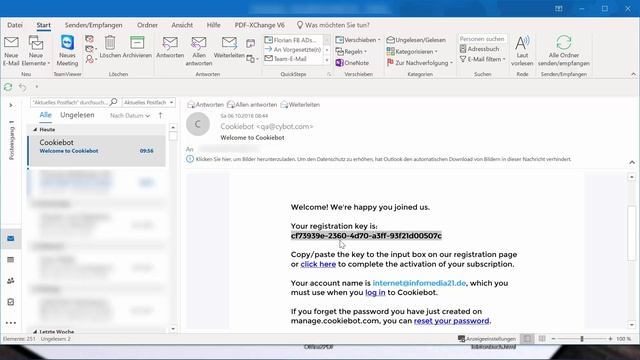This screenshot has width=640, height=360.
Task: Click Alle Ordner senden/empfangen
Action: point(564,51)
